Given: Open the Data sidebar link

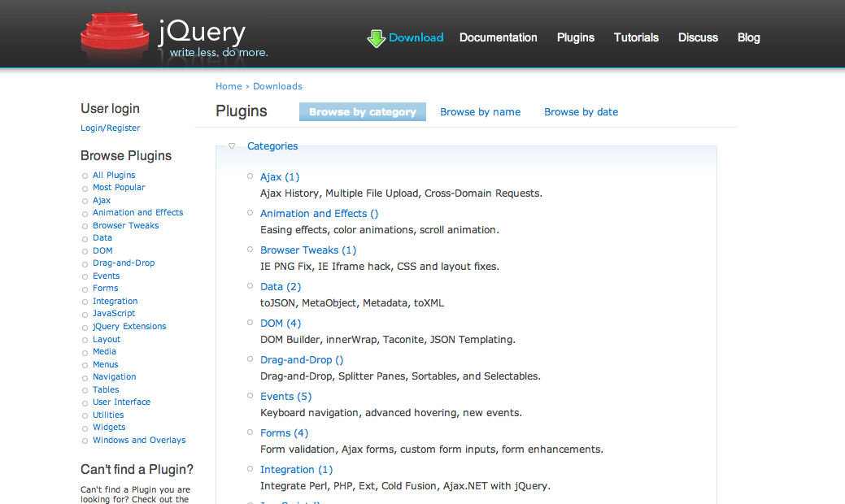Looking at the screenshot, I should coord(102,238).
